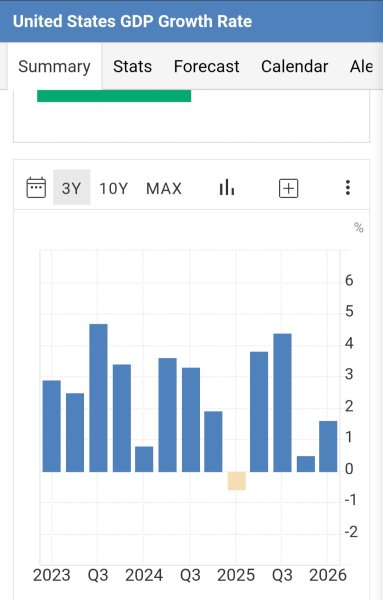The height and width of the screenshot is (600, 383).
Task: Click the first 2023 bar
Action: pyautogui.click(x=52, y=426)
